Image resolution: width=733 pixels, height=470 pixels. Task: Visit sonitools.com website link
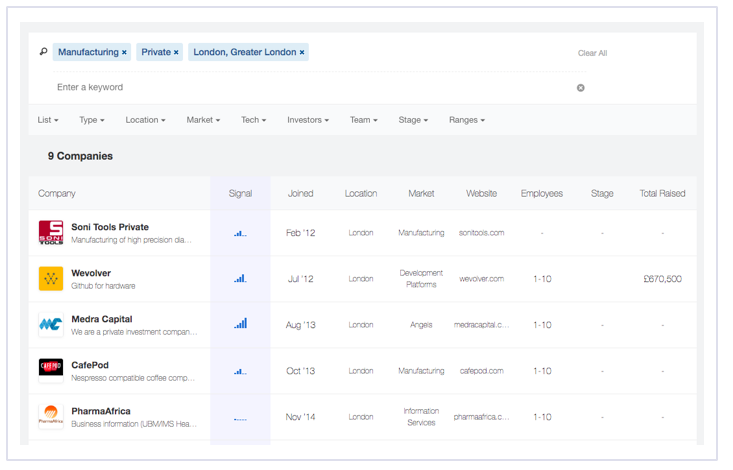(481, 233)
